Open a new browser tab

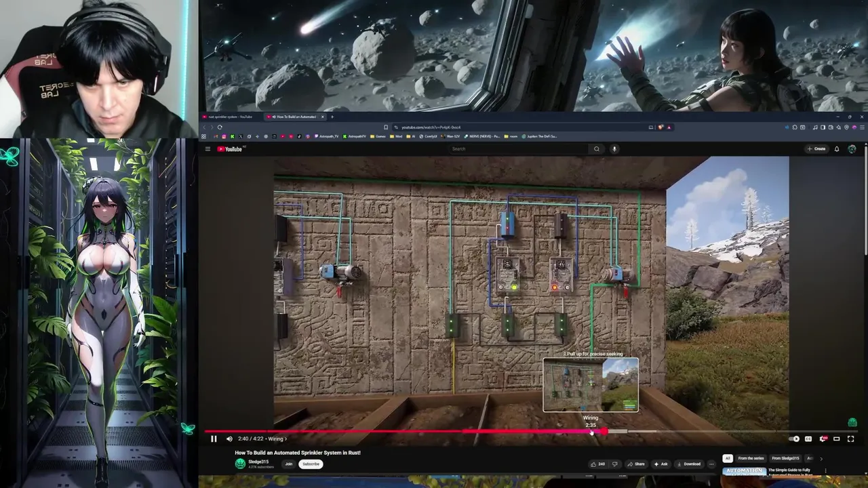point(332,117)
